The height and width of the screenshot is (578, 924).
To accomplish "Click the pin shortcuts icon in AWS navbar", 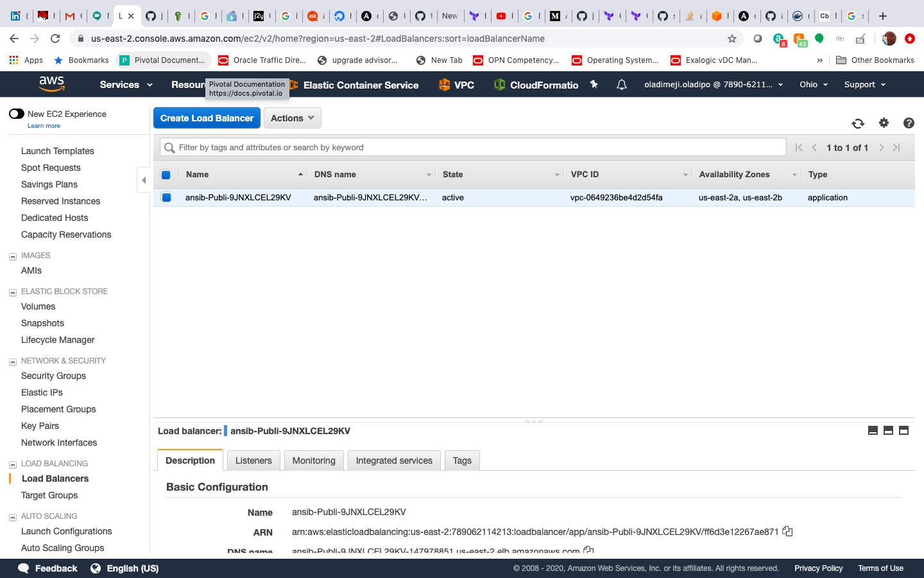I will (x=594, y=84).
